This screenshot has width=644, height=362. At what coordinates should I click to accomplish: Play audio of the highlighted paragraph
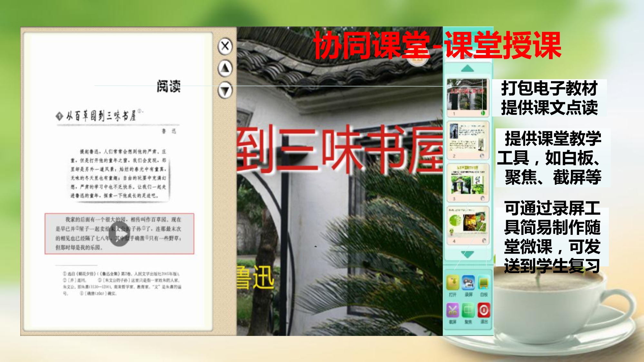119,234
